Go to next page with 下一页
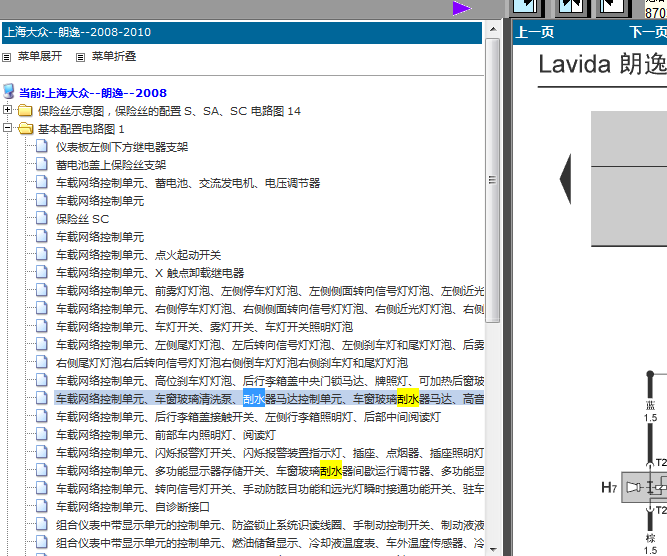 pyautogui.click(x=648, y=32)
